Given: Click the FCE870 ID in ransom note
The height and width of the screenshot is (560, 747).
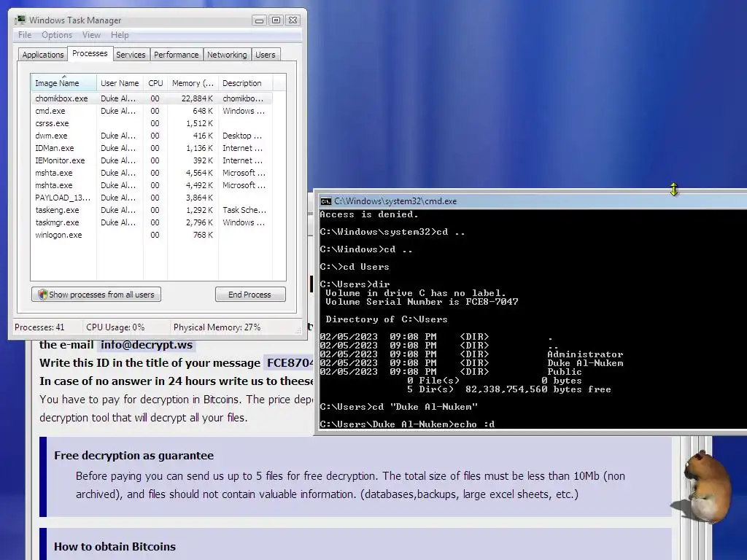Looking at the screenshot, I should [x=290, y=363].
